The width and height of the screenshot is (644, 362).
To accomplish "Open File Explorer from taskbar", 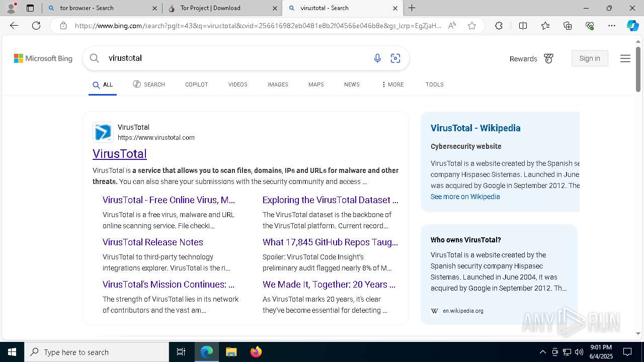I will (231, 352).
